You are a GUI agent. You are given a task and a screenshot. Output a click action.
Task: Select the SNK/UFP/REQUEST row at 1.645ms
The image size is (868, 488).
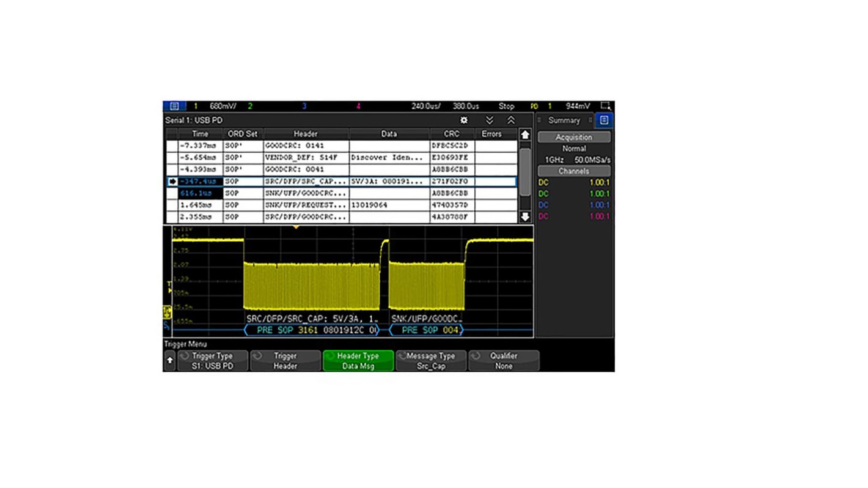coord(342,205)
